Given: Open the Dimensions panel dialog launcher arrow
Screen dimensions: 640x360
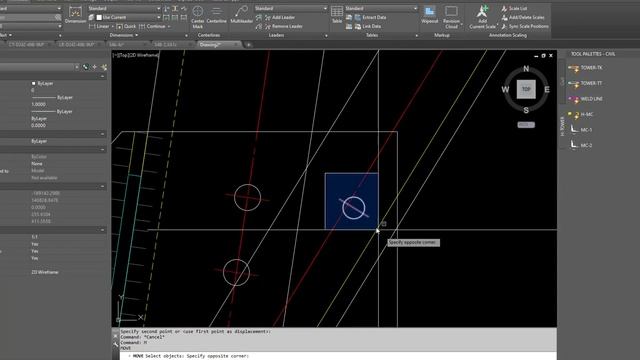Looking at the screenshot, I should pyautogui.click(x=186, y=36).
